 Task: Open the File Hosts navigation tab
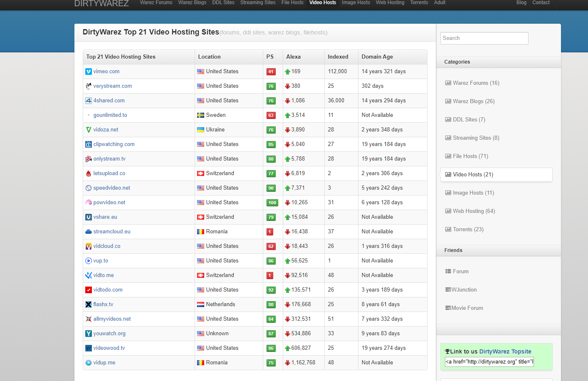click(x=292, y=3)
